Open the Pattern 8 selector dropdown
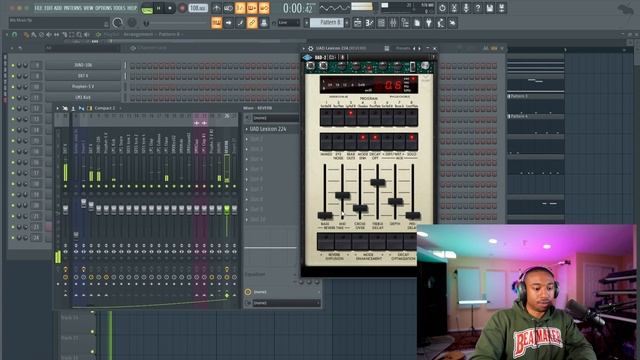640x360 pixels. (x=328, y=22)
